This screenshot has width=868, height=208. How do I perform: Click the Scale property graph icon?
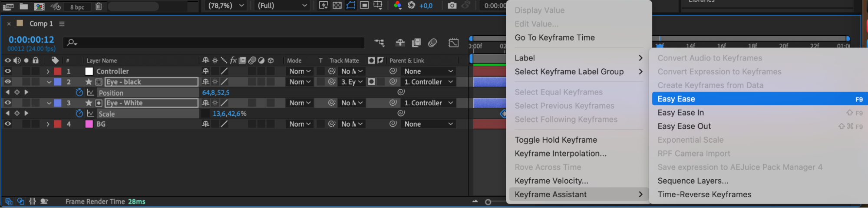(90, 114)
